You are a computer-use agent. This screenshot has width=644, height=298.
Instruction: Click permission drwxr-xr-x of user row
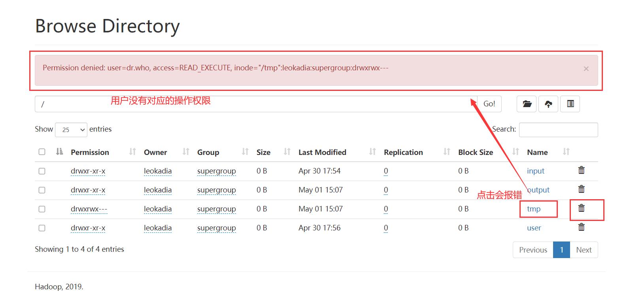pyautogui.click(x=88, y=228)
